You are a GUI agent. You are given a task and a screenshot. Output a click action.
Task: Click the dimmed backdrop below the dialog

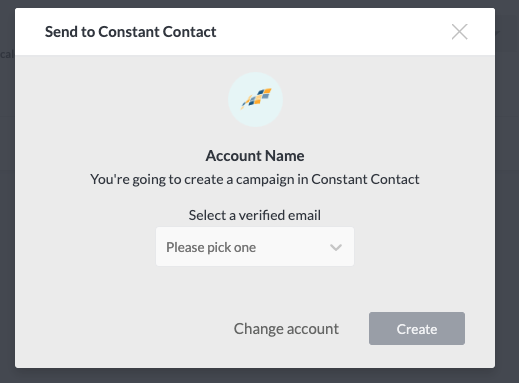[x=259, y=376]
